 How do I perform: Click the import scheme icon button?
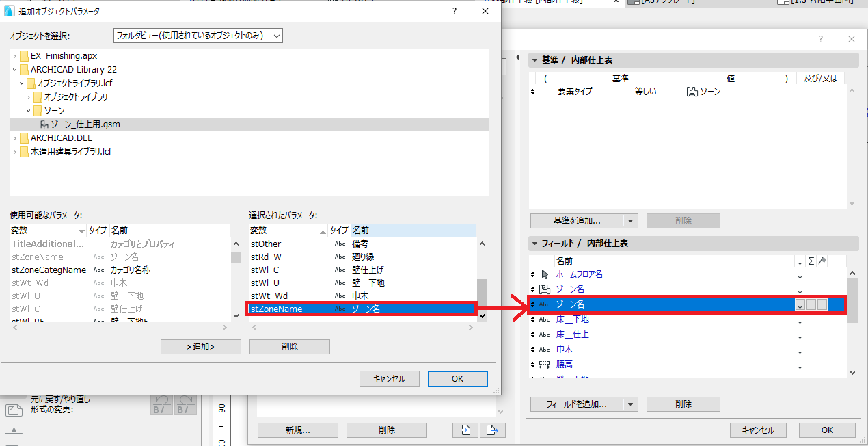[465, 430]
